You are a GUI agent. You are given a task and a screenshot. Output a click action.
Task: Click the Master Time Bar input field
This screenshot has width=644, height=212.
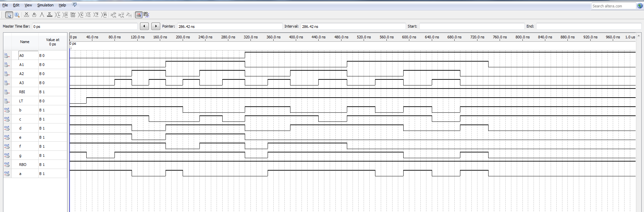pyautogui.click(x=85, y=27)
